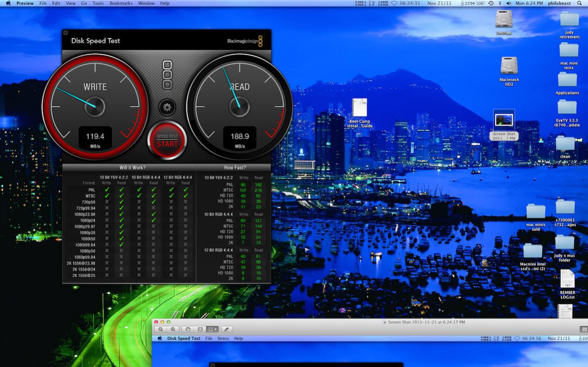This screenshot has height=367, width=588.
Task: Click the Nov 21/11 date in menu bar
Action: [439, 3]
